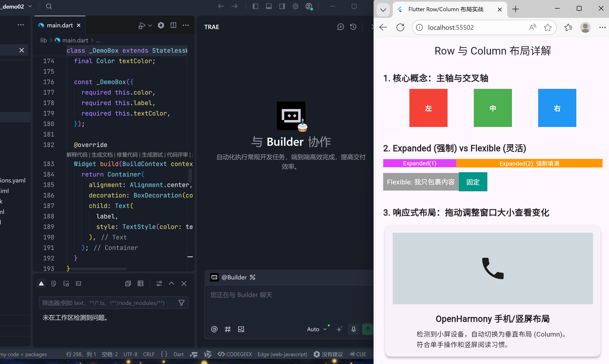Attach context with the @ icon

point(214,329)
